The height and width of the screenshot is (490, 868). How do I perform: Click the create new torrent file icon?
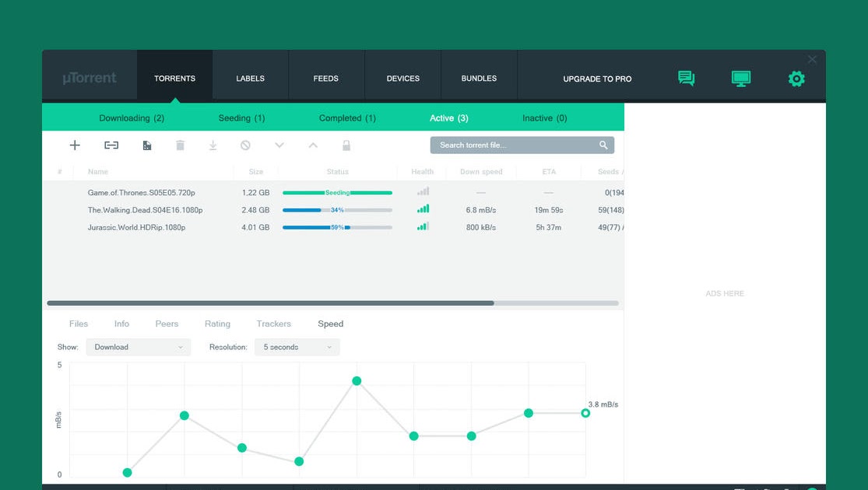tap(146, 145)
